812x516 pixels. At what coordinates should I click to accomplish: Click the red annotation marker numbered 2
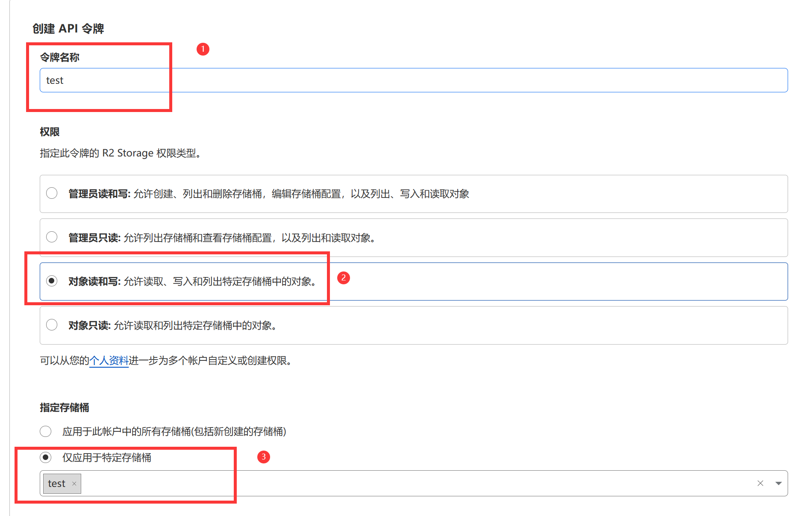click(344, 278)
